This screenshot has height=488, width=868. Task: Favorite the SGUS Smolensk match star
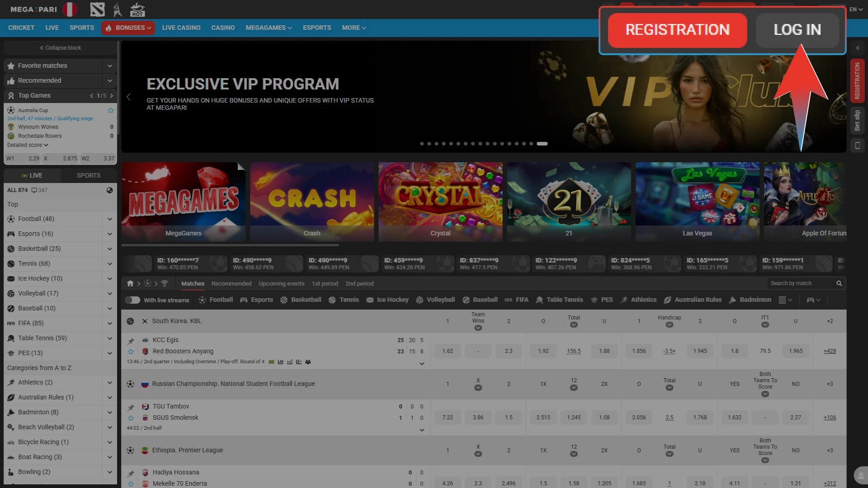point(131,418)
